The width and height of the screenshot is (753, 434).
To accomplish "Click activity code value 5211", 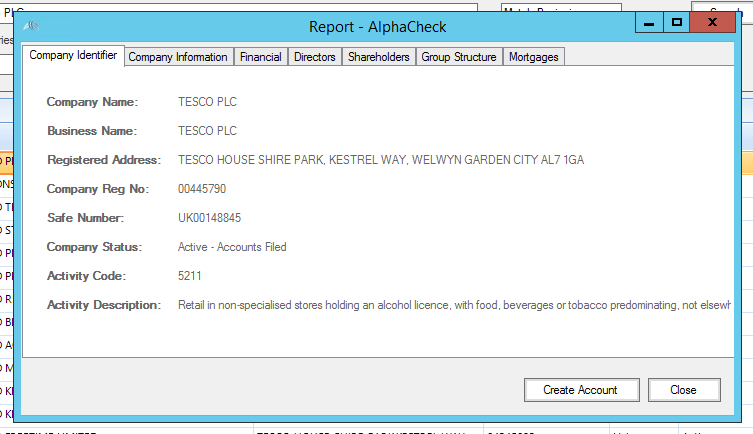I will point(190,276).
